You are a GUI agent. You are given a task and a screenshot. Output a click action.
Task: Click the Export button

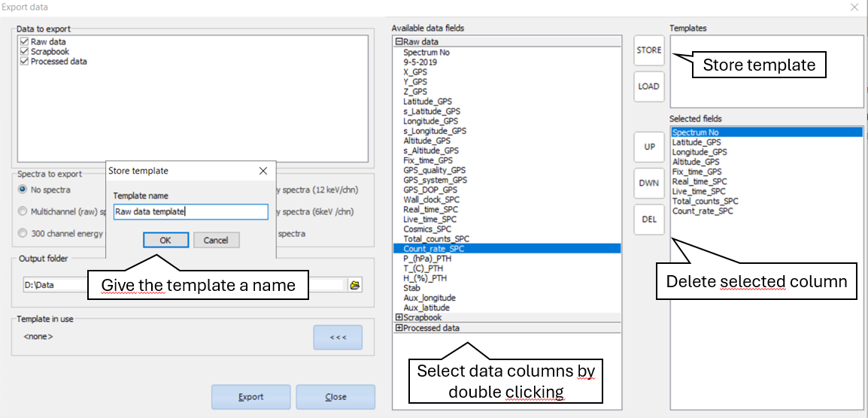click(250, 397)
